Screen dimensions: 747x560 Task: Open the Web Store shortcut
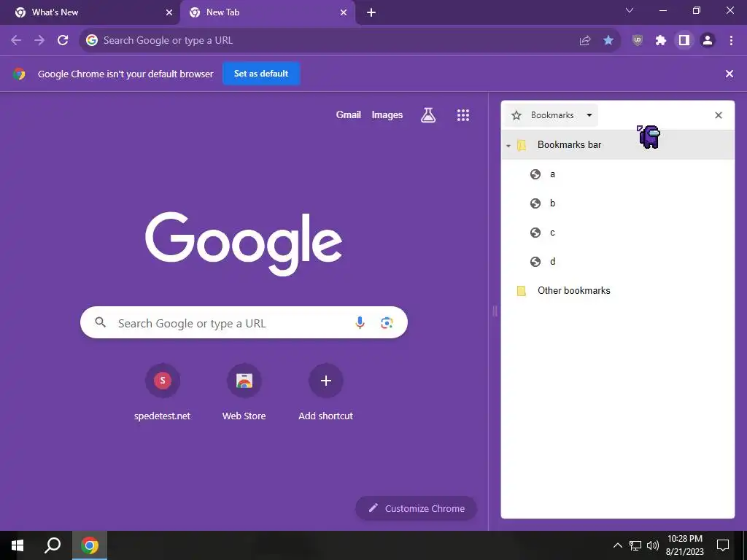click(244, 393)
